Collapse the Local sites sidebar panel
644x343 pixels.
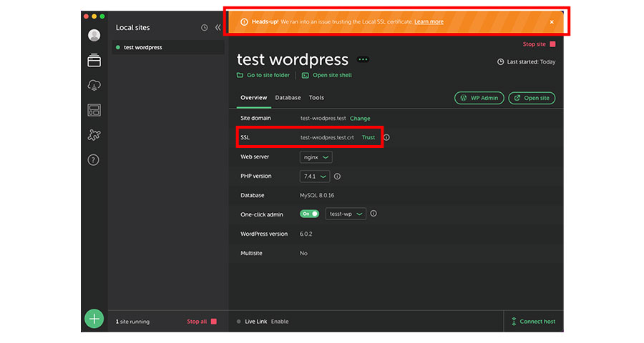tap(218, 28)
